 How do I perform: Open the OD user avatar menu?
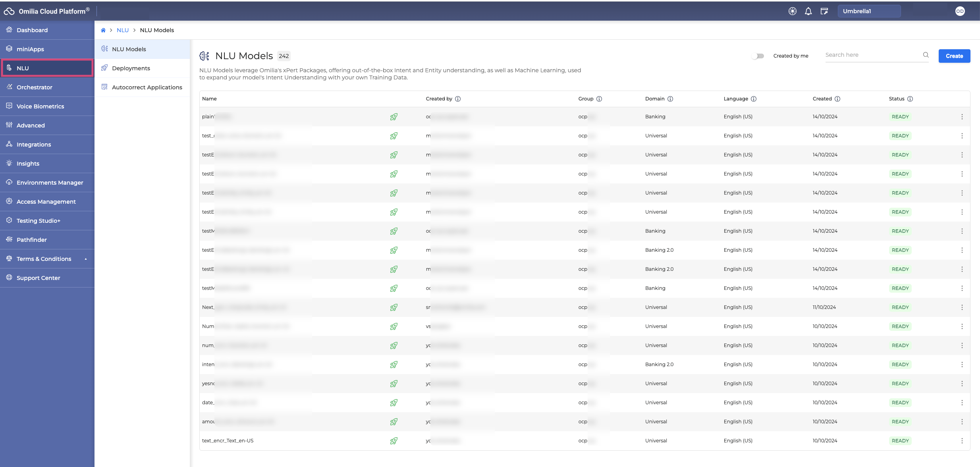[960, 11]
